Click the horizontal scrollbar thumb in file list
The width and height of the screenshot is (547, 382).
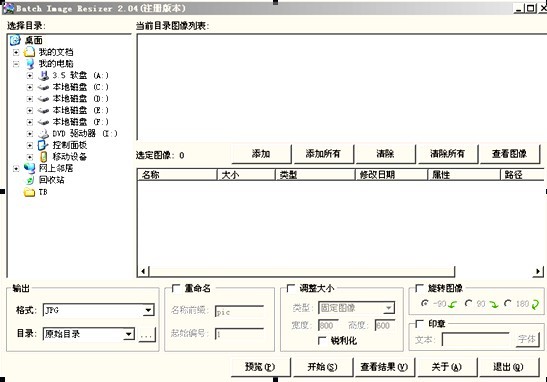coord(302,271)
